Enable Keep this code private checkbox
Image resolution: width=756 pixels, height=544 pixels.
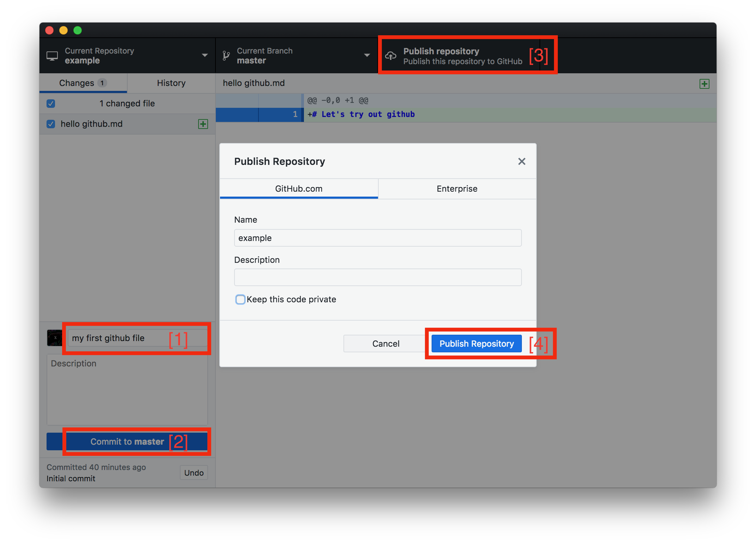pos(240,299)
